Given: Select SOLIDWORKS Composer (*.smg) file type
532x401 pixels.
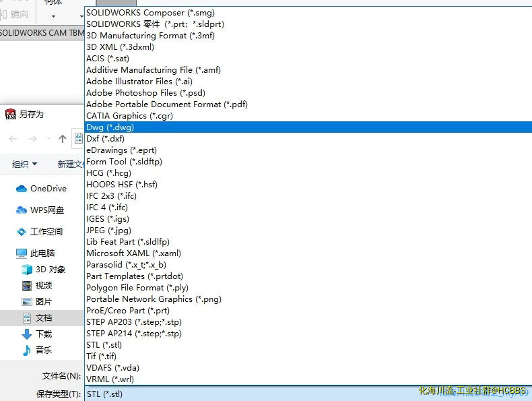Looking at the screenshot, I should [308, 13].
